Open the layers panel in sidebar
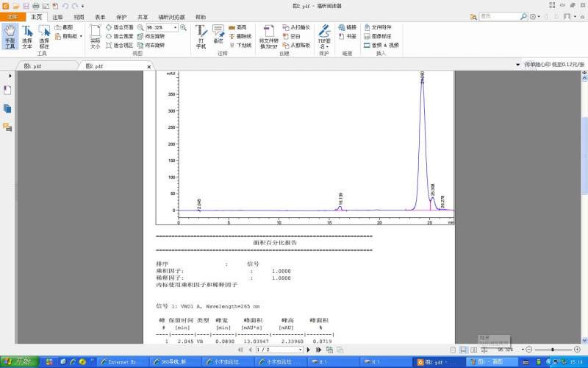 pos(7,108)
